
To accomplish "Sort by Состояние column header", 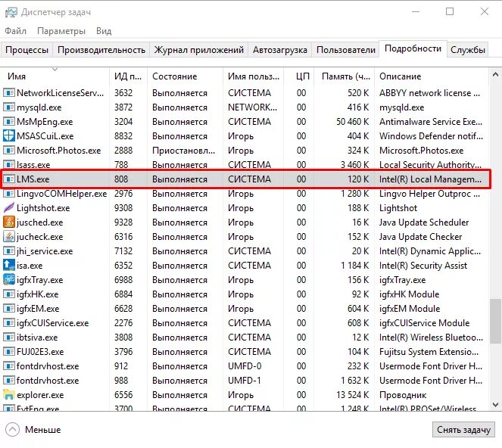I will (185, 76).
